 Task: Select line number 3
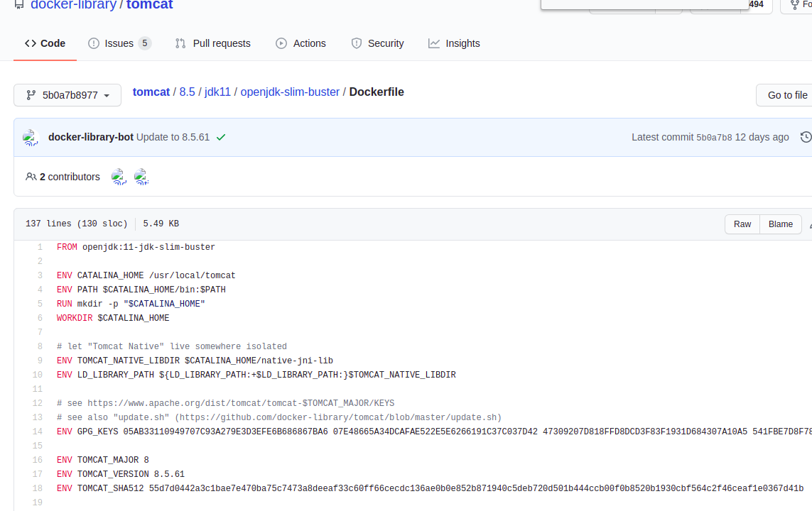(39, 275)
